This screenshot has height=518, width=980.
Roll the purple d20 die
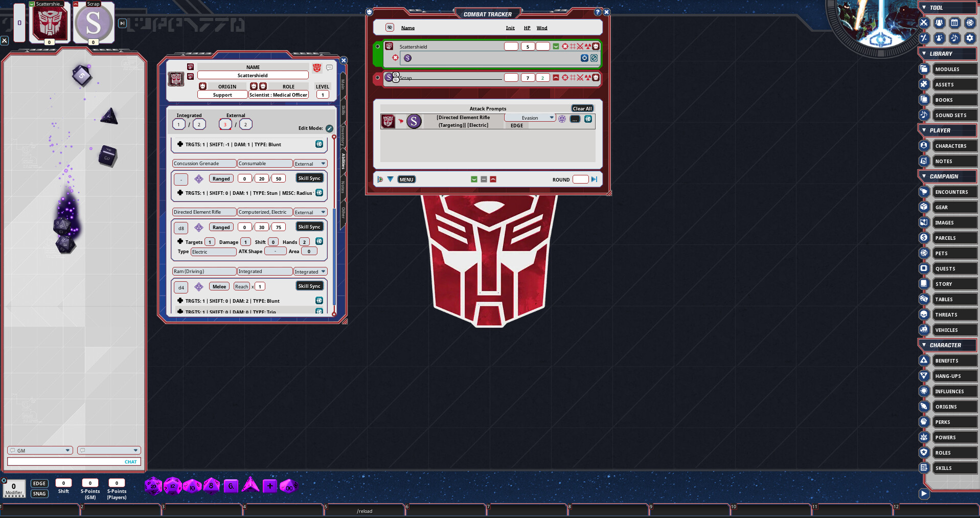point(153,485)
